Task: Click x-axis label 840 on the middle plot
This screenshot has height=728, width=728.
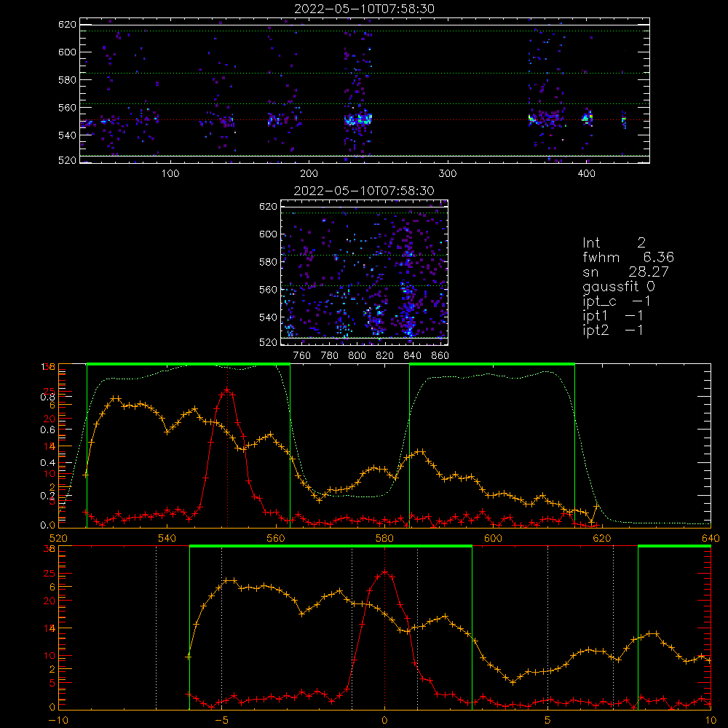Action: 412,356
